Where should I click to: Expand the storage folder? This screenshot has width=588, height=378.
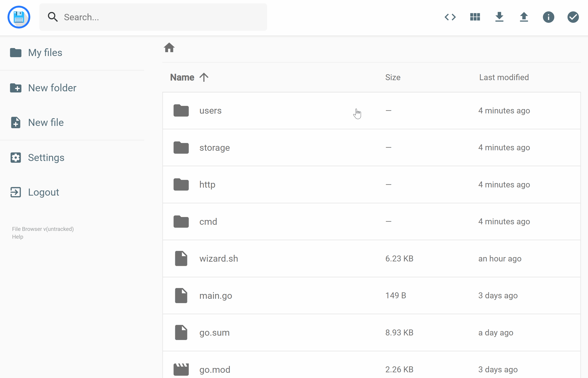[214, 147]
